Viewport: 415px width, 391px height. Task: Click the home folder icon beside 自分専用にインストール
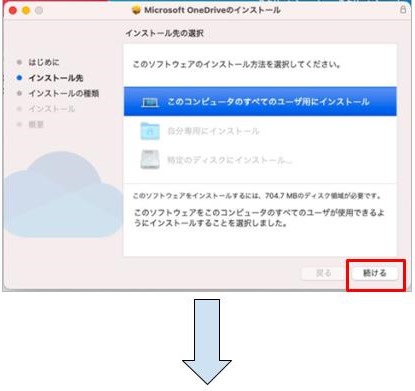click(x=150, y=131)
